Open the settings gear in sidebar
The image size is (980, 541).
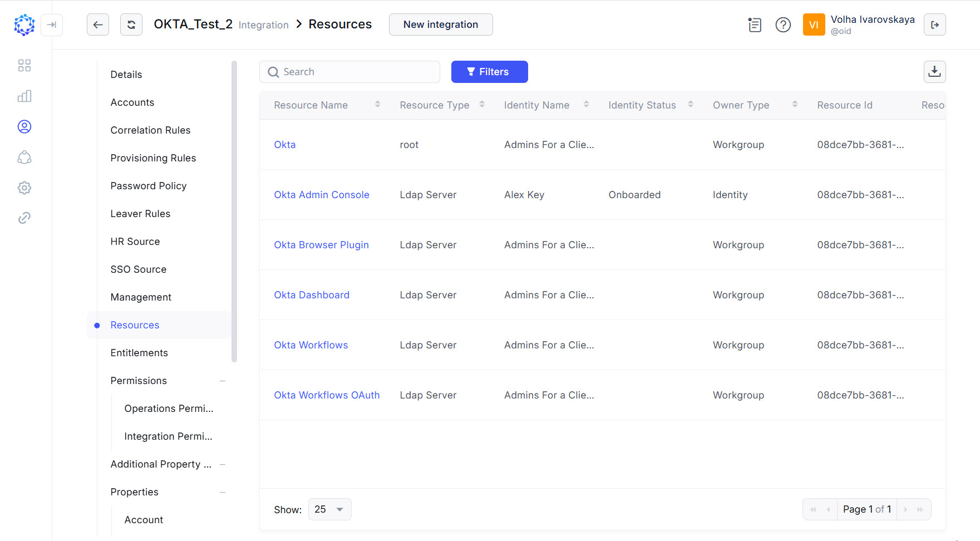pos(24,188)
